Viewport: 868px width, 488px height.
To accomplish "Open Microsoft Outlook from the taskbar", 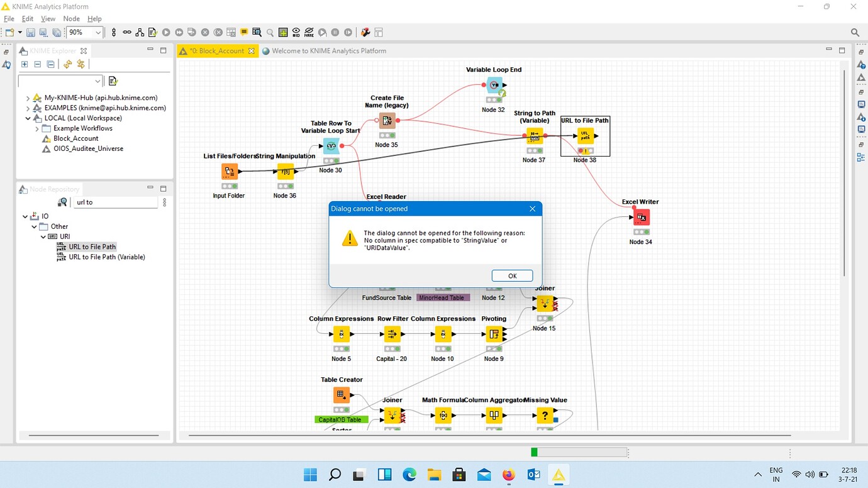I will 533,475.
